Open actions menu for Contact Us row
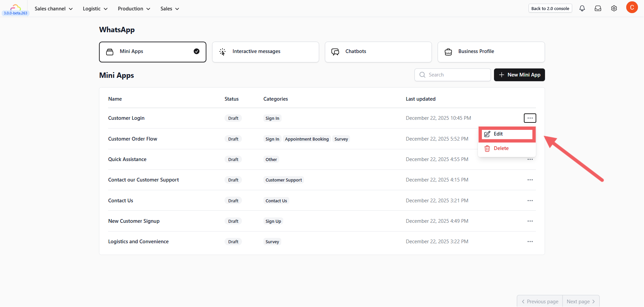Image resolution: width=644 pixels, height=307 pixels. pos(530,201)
